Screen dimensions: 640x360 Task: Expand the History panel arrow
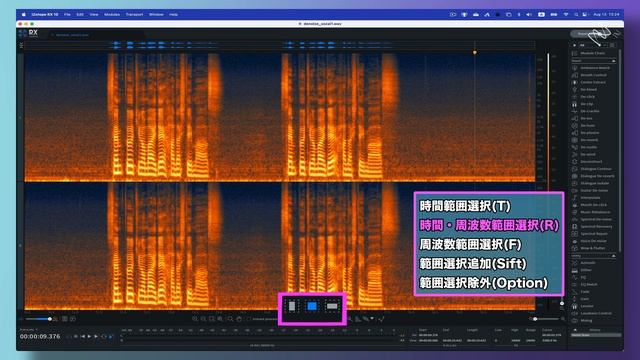(x=575, y=330)
